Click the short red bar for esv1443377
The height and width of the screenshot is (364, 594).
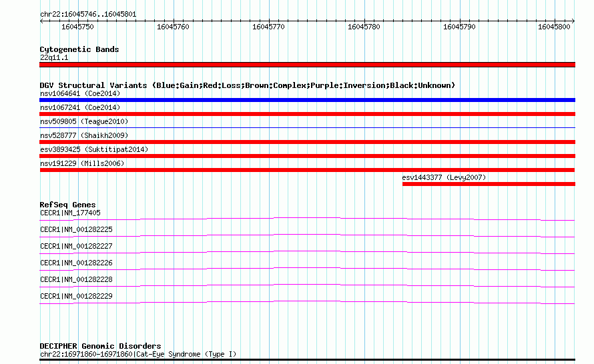pos(489,184)
